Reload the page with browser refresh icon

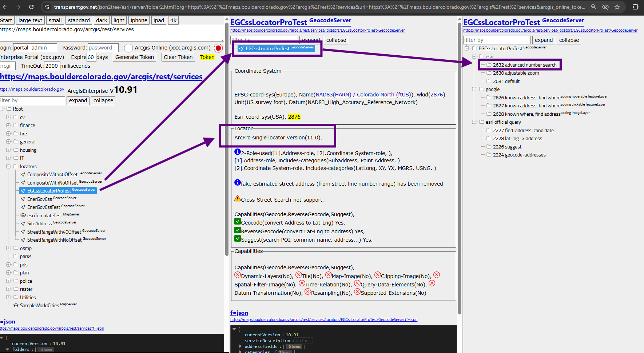click(31, 7)
